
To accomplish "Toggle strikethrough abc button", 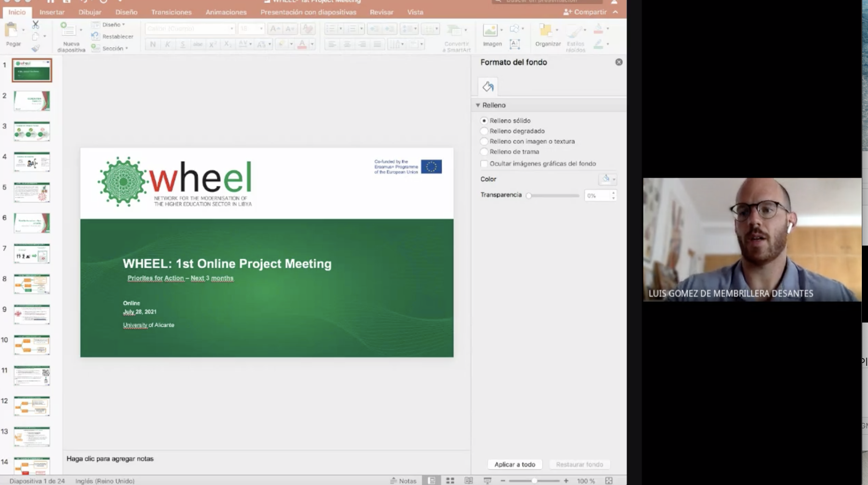I will 198,44.
